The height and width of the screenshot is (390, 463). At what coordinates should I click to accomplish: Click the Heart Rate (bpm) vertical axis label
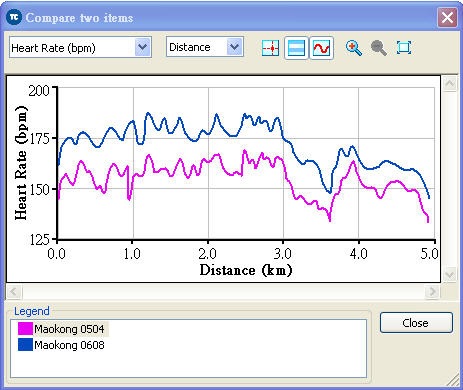point(21,163)
